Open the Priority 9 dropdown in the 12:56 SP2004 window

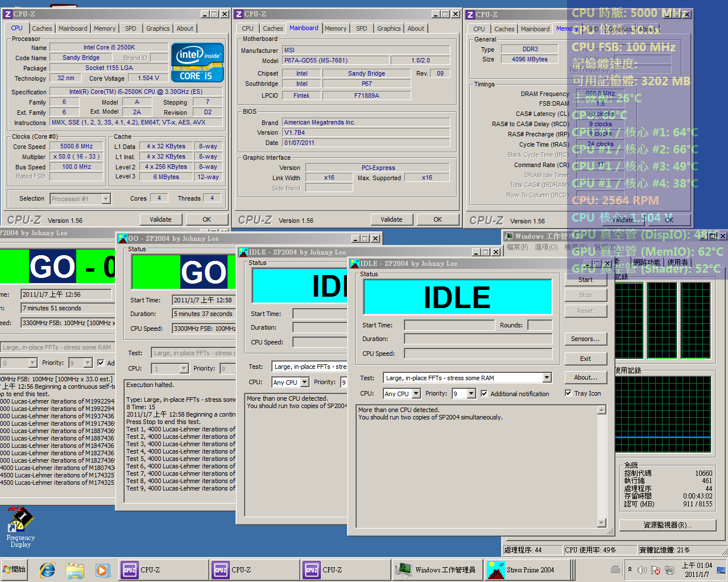click(x=88, y=363)
